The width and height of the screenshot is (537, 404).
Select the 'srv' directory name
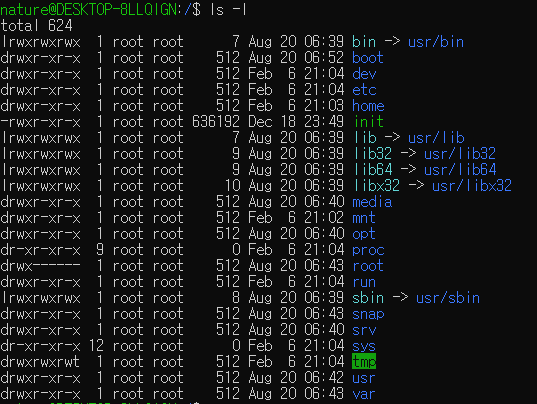click(364, 330)
